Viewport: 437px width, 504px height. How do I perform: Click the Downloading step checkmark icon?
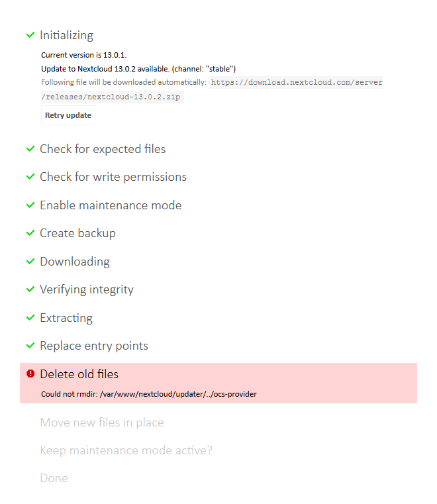pos(30,261)
